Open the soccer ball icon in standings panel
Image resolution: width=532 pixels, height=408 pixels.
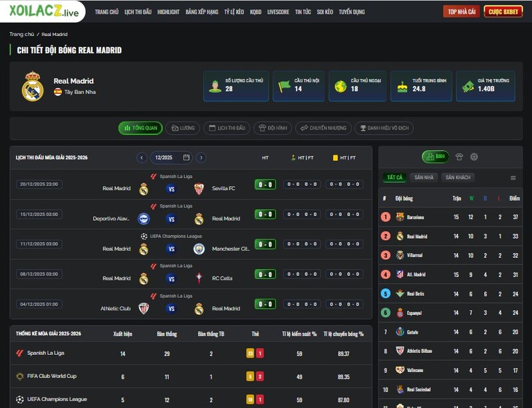474,157
